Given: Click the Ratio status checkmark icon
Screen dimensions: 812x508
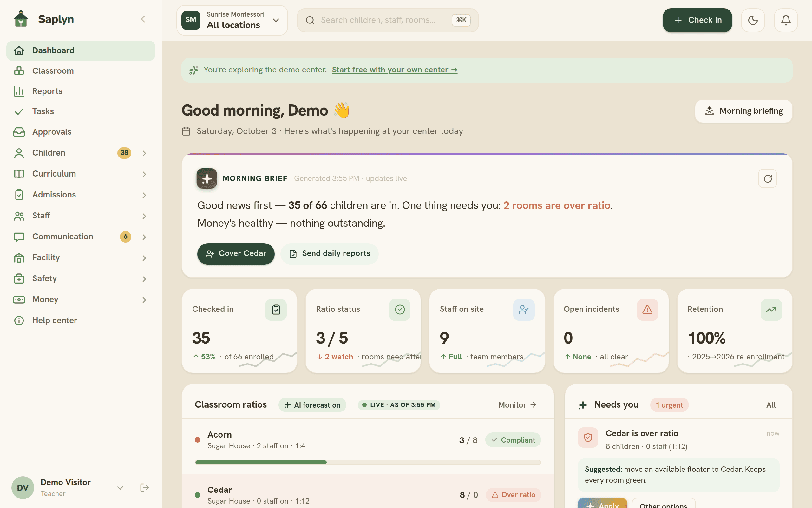Looking at the screenshot, I should 400,310.
